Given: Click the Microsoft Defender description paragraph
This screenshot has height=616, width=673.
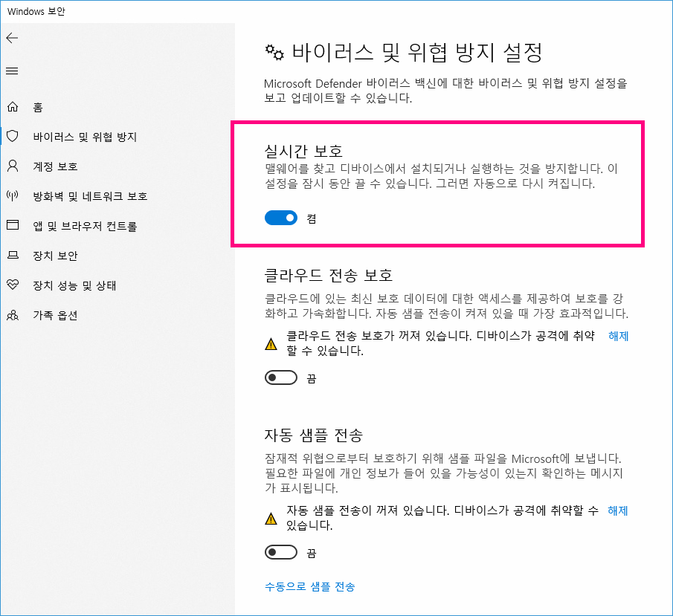Looking at the screenshot, I should point(446,91).
